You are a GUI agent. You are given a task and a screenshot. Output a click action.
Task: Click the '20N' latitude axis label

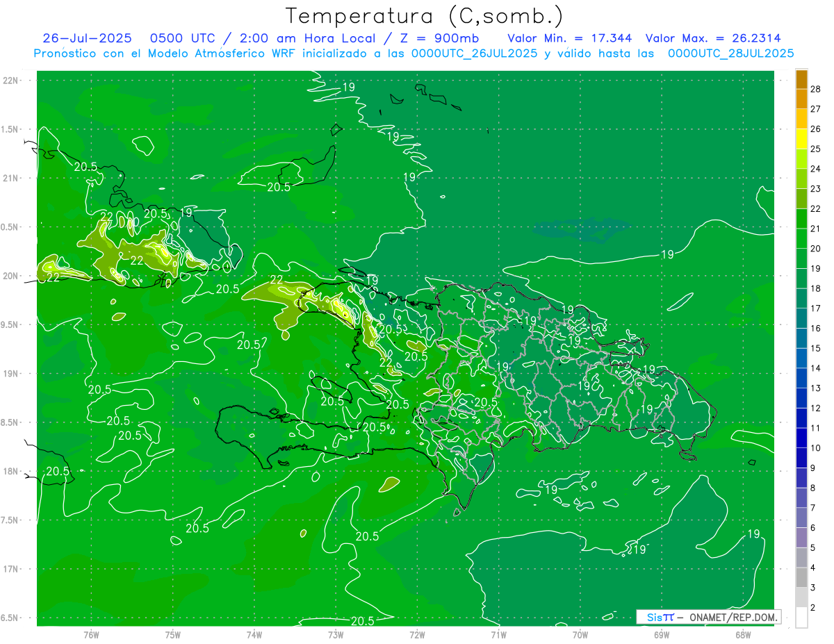(x=10, y=276)
